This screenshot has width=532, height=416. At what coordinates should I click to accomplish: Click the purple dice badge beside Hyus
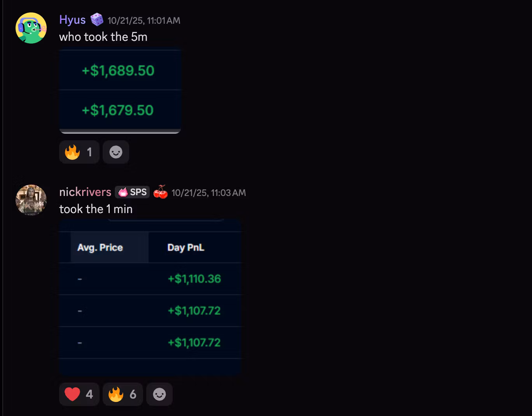coord(96,19)
